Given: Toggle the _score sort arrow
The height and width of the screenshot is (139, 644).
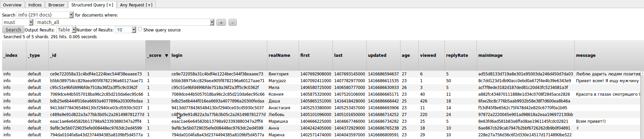Looking at the screenshot, I should (166, 55).
